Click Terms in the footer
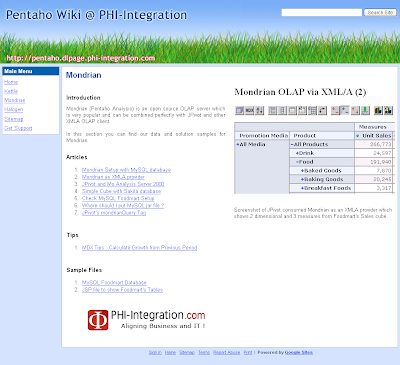This screenshot has width=400, height=365. point(204,352)
